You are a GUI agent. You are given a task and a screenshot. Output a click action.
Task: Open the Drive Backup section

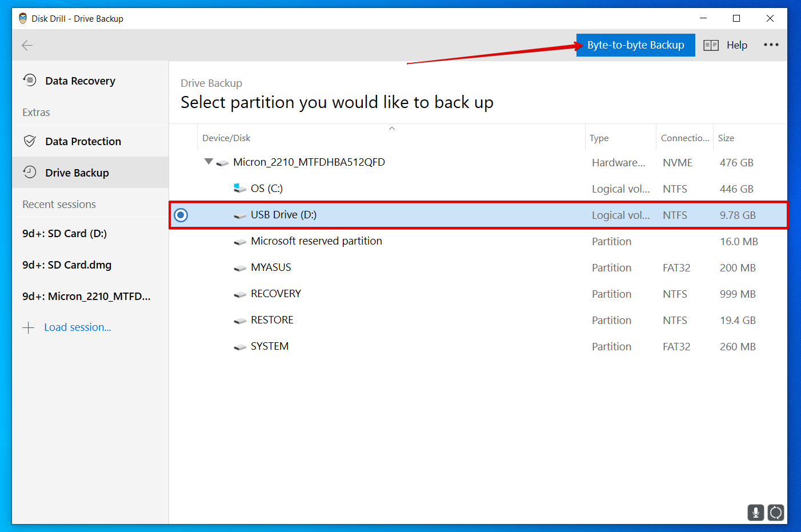click(90, 173)
